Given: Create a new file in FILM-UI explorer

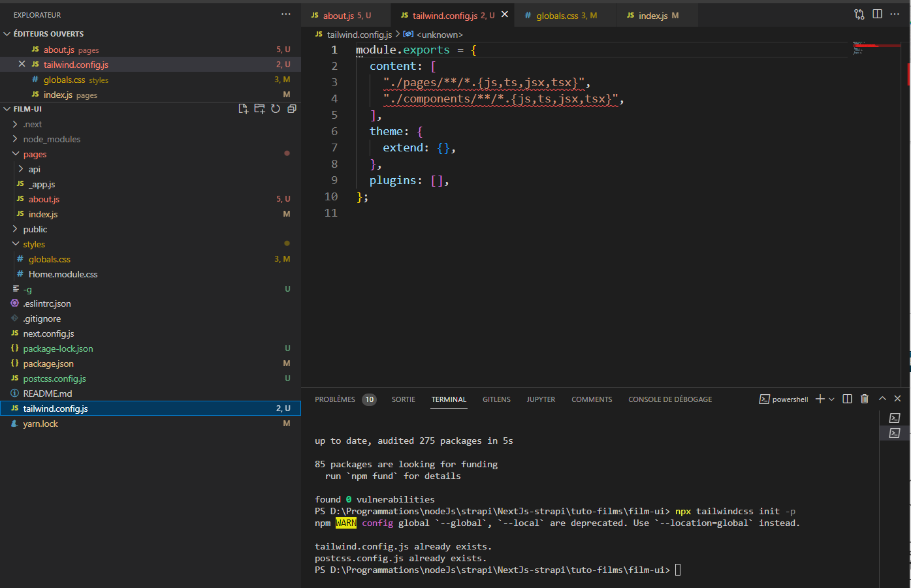Looking at the screenshot, I should pyautogui.click(x=243, y=108).
